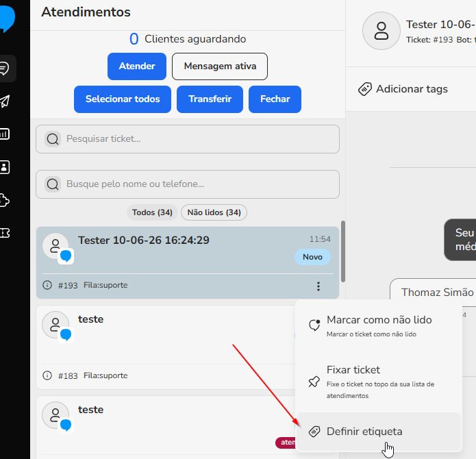Screen dimensions: 476x459
Task: Click Ticket: #193 in the chat header
Action: (x=429, y=40)
